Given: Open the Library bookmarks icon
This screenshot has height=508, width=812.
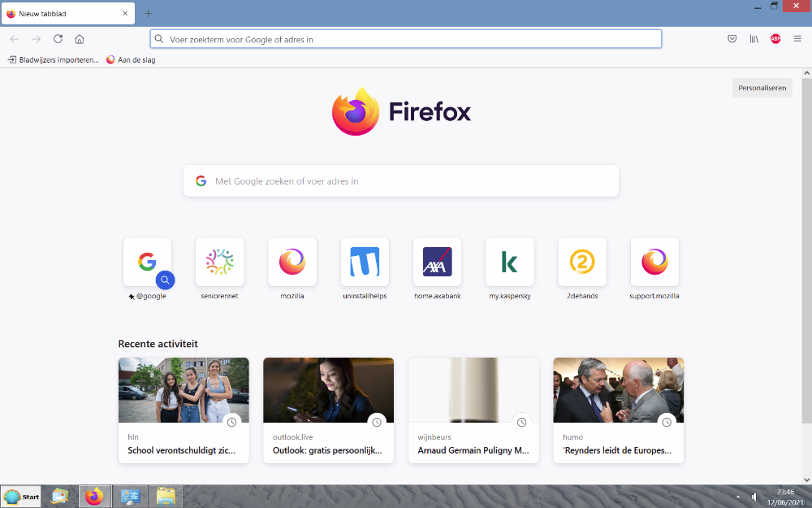Looking at the screenshot, I should [x=754, y=39].
